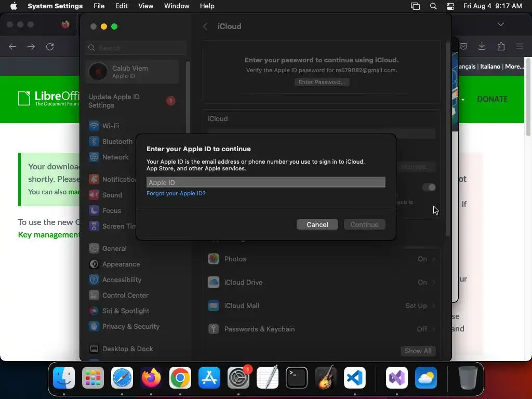Click Continue in Apple ID dialog
Viewport: 532px width, 399px height.
[364, 224]
